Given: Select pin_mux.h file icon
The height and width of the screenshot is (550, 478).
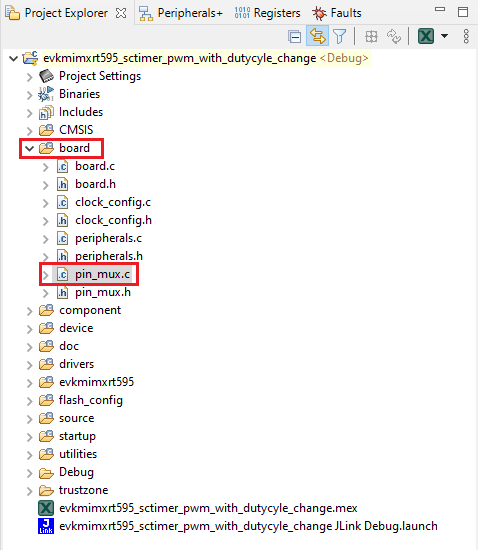Looking at the screenshot, I should pyautogui.click(x=62, y=292).
